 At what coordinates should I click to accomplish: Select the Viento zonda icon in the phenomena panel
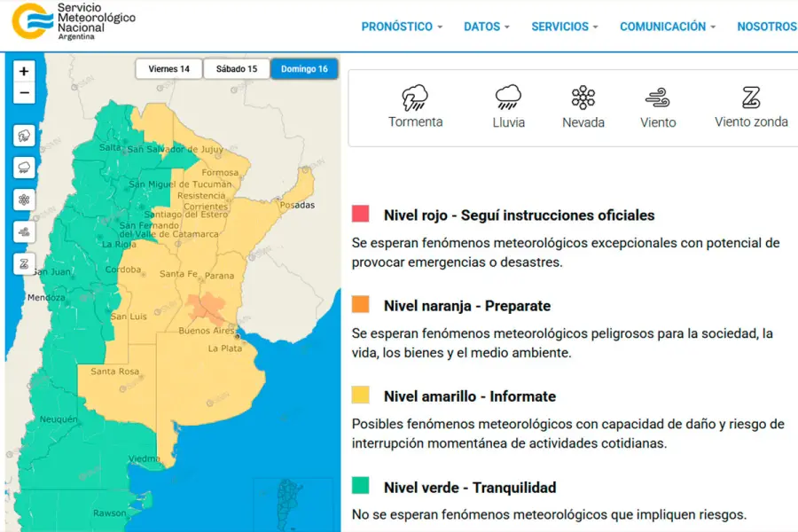(751, 97)
